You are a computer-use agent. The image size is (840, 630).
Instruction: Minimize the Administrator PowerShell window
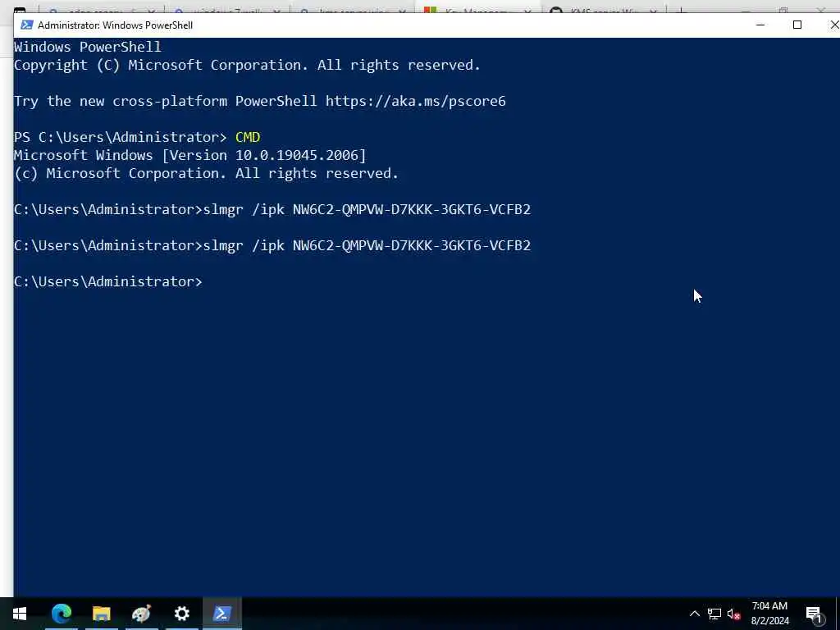760,25
